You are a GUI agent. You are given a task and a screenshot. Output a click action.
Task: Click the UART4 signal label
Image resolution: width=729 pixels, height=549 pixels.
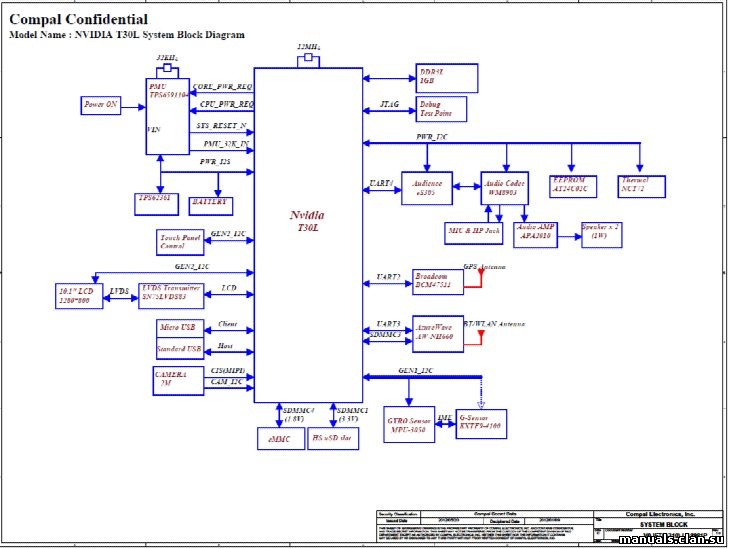[x=381, y=183]
